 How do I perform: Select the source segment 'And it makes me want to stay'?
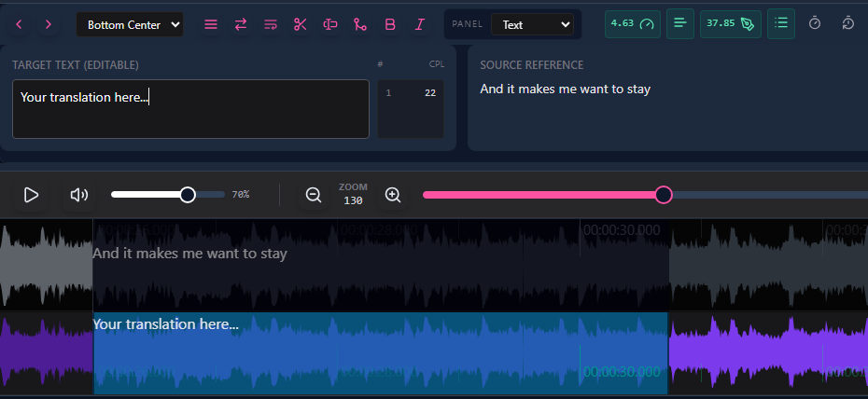(x=381, y=266)
